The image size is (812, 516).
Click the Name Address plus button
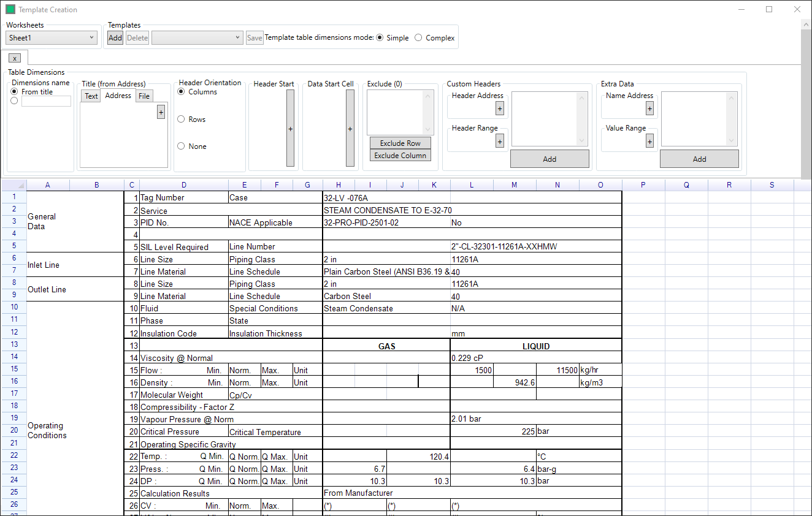[x=649, y=108]
